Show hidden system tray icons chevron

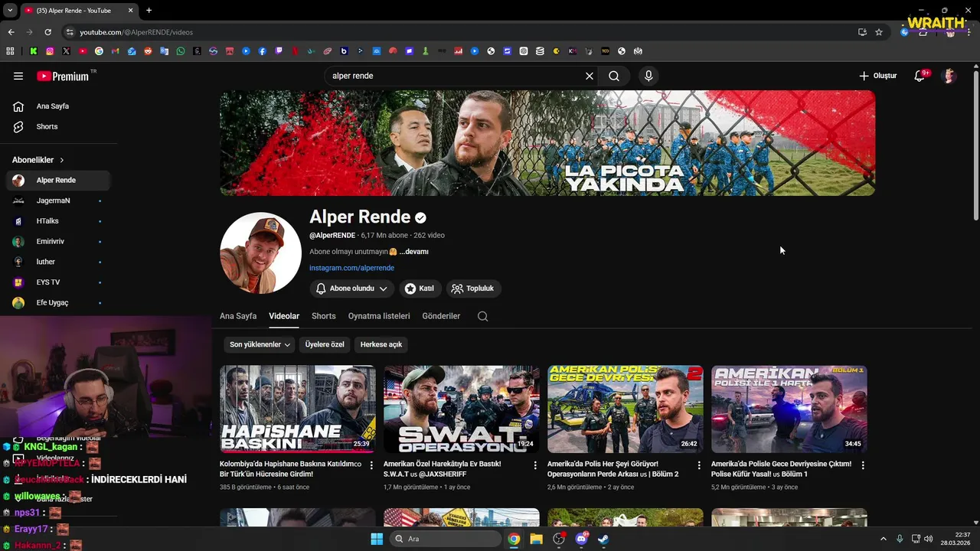point(884,539)
